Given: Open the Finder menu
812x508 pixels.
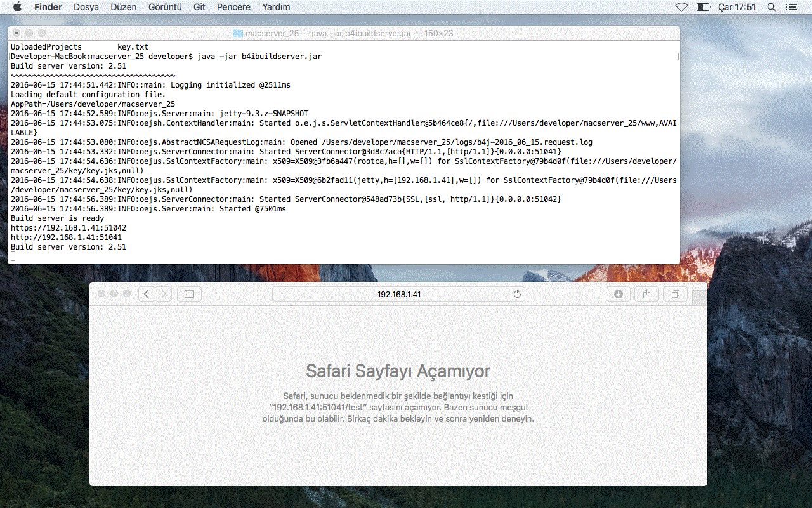Looking at the screenshot, I should click(x=48, y=7).
